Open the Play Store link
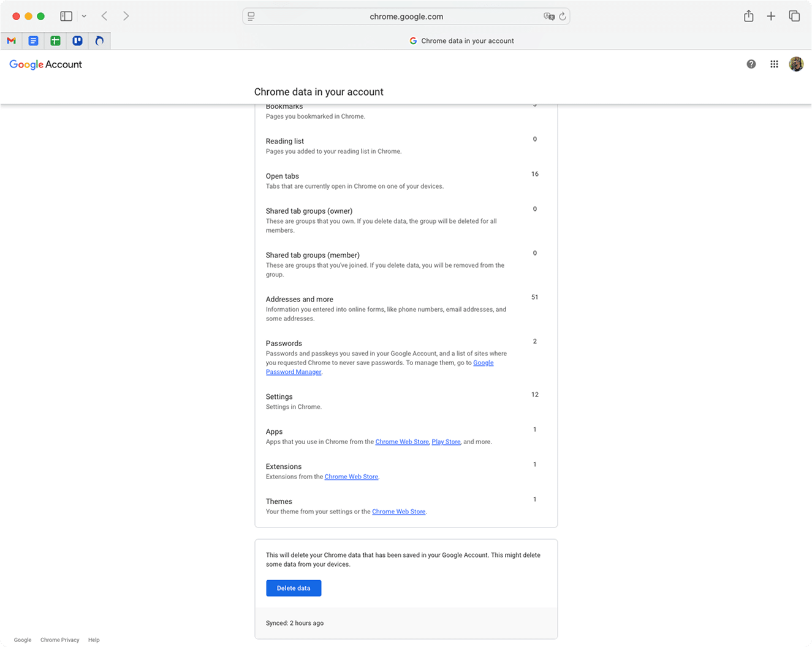 (x=446, y=442)
